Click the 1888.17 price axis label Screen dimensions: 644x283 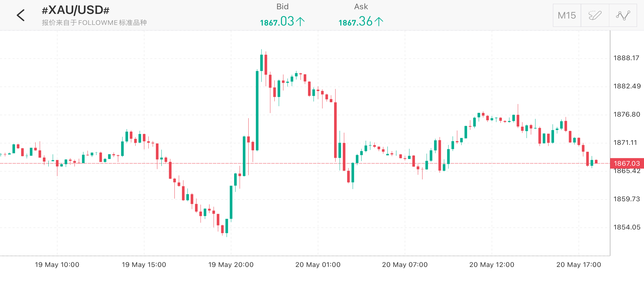pos(626,58)
